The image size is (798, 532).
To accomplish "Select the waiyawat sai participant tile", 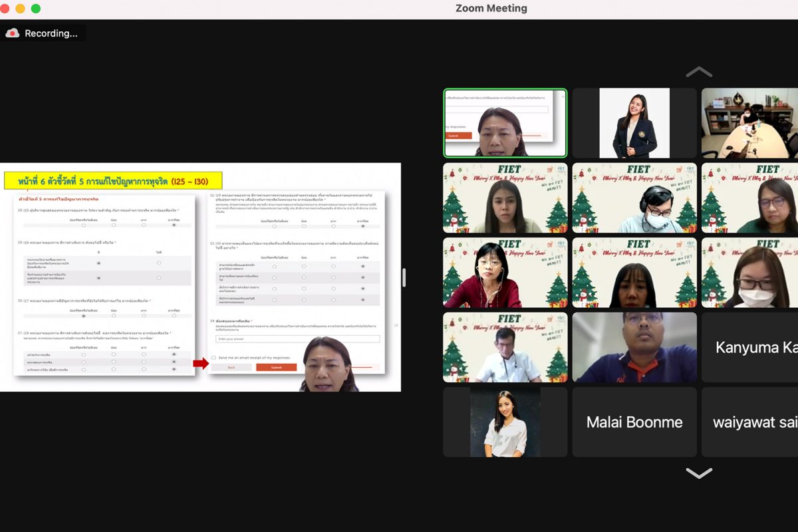I will (x=749, y=422).
